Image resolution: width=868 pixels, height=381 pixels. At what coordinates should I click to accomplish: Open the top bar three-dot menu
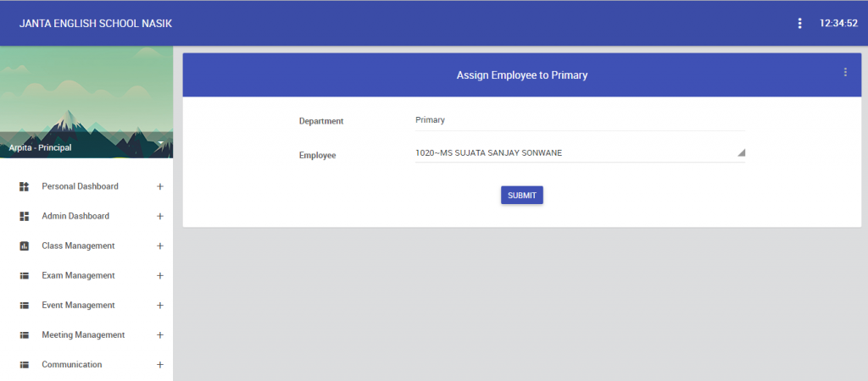[x=799, y=24]
